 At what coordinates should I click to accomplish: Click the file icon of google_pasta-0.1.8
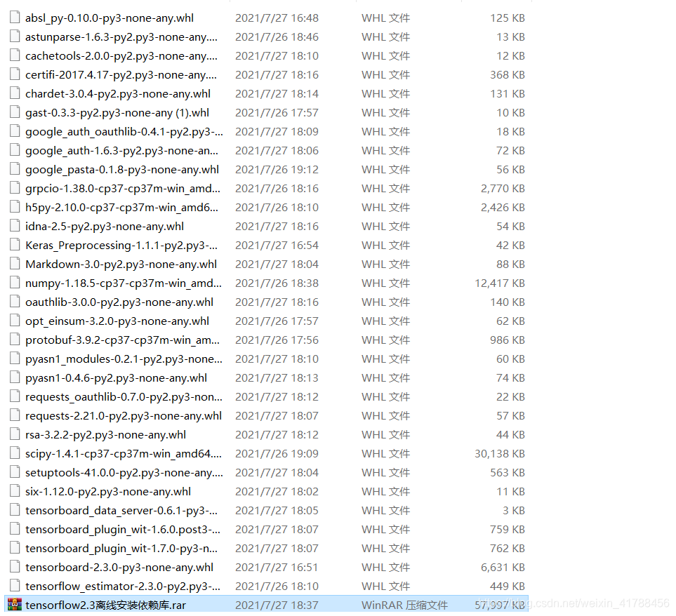[15, 169]
